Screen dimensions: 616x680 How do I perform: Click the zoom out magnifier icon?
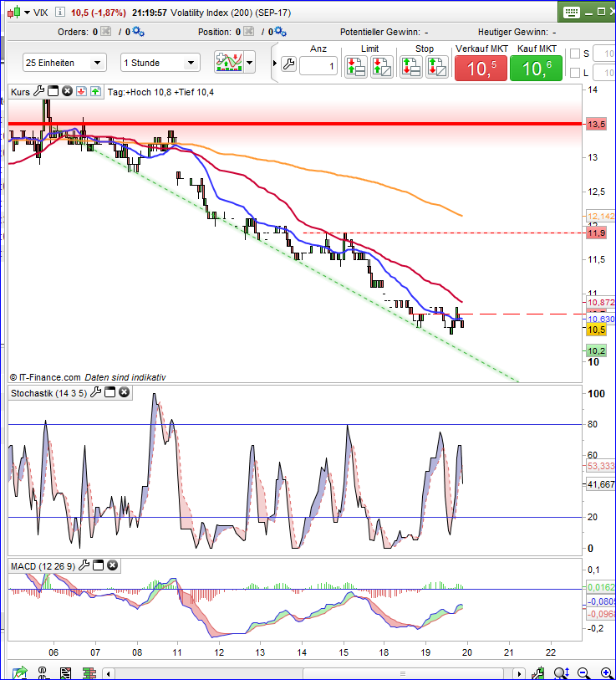[x=583, y=673]
